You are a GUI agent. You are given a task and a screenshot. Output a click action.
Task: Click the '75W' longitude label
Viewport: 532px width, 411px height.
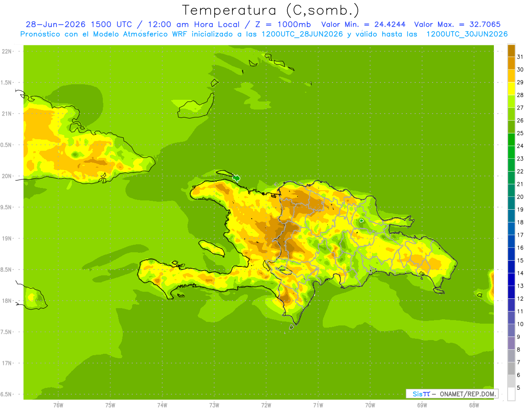(x=110, y=405)
